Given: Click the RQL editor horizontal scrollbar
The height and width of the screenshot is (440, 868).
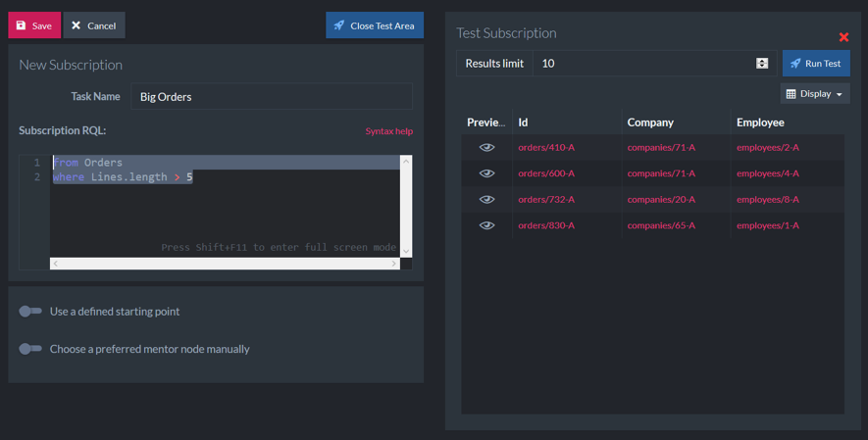Looking at the screenshot, I should (x=225, y=264).
